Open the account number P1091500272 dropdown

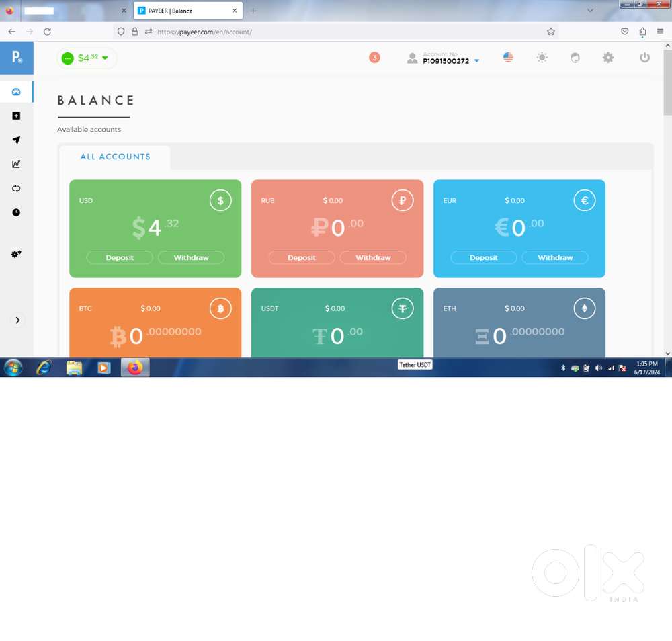450,60
